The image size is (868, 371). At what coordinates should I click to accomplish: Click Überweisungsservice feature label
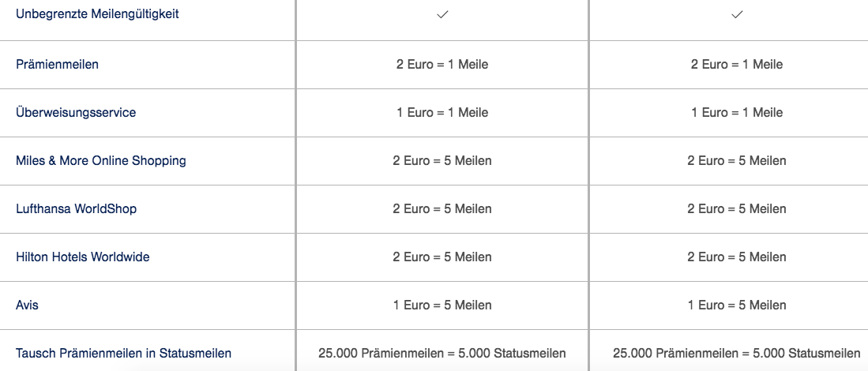click(76, 112)
